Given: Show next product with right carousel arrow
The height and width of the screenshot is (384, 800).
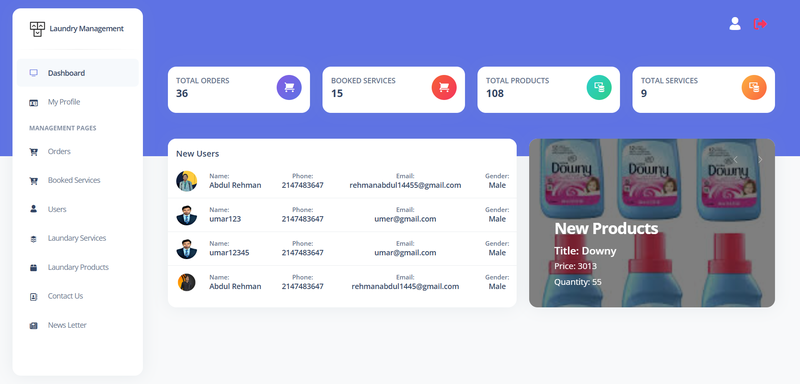Looking at the screenshot, I should click(760, 160).
